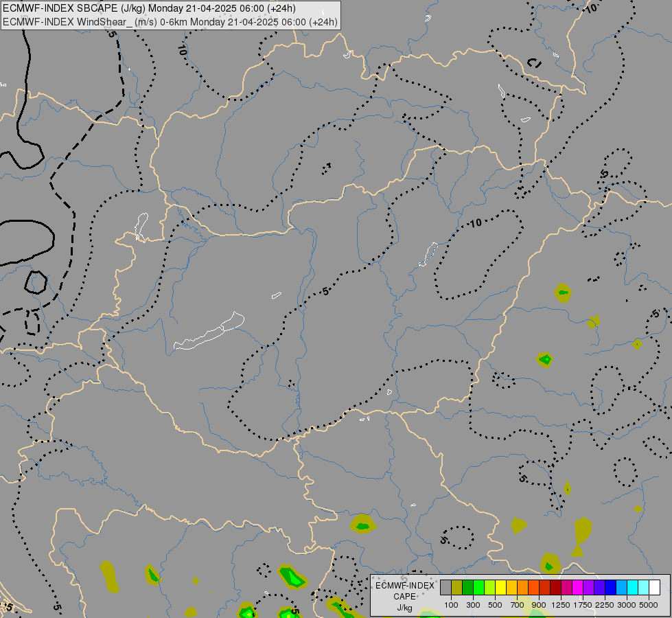Click the pure blue legend swatch
This screenshot has width=672, height=618.
pos(610,587)
